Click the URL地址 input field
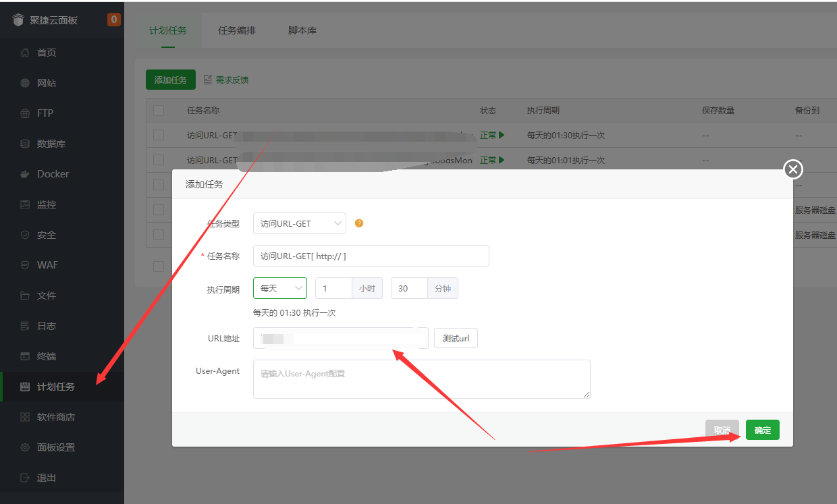Image resolution: width=837 pixels, height=504 pixels. click(341, 338)
